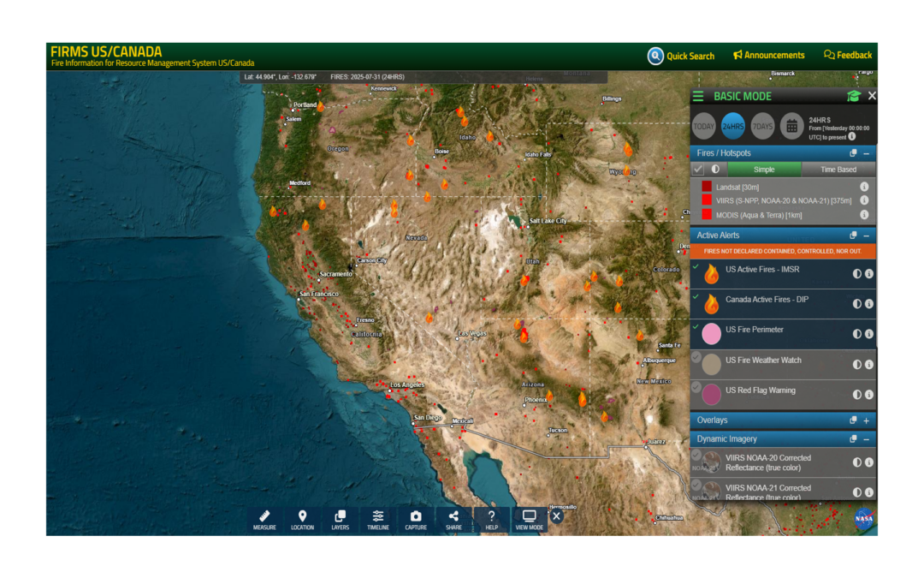The image size is (924, 578).
Task: Click the calendar date picker icon
Action: (791, 126)
